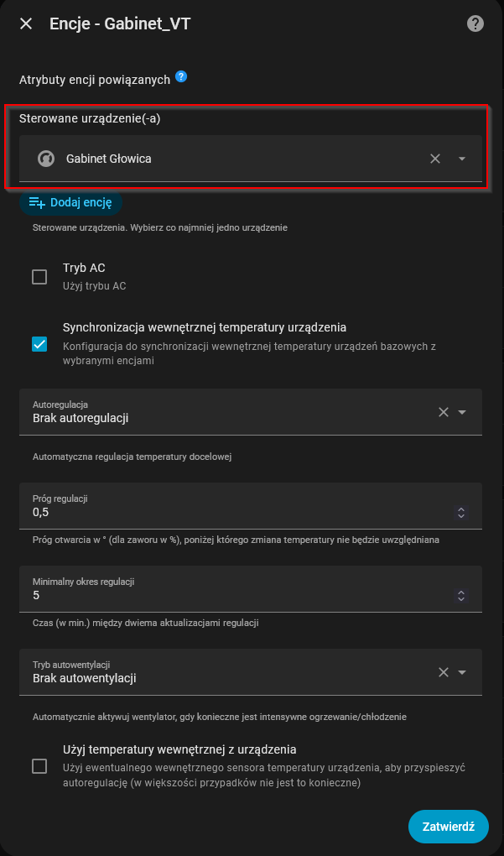Clear the Gabinet Głowica entity selection
Viewport: 504px width, 856px height.
[x=435, y=159]
